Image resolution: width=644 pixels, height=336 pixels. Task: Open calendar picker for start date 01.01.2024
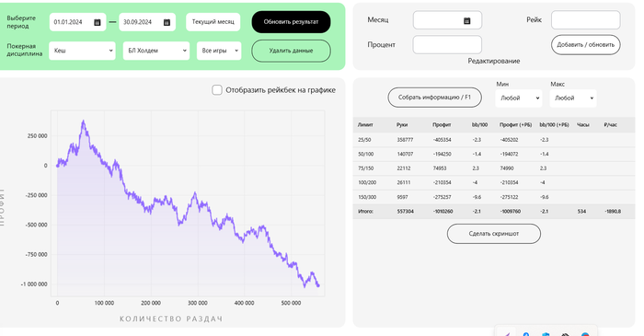[98, 22]
